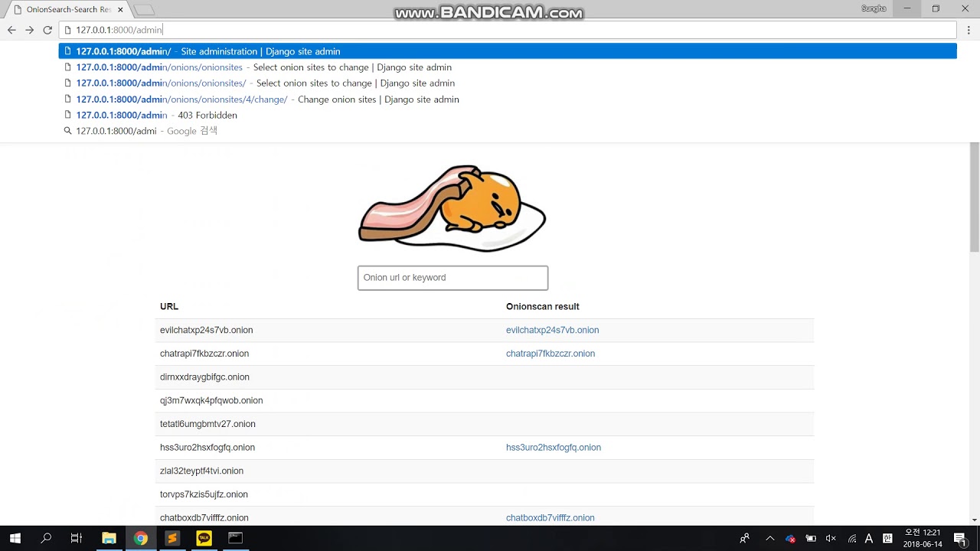Choose admin/onions/onionsites/ suggestion with trailing slash

point(508,83)
